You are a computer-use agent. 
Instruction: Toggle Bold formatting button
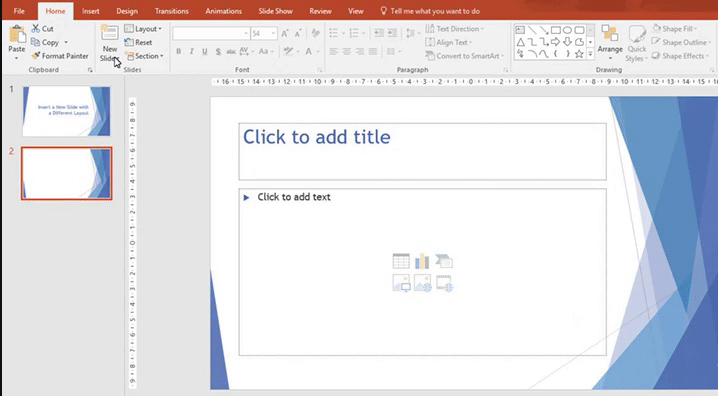pyautogui.click(x=179, y=51)
